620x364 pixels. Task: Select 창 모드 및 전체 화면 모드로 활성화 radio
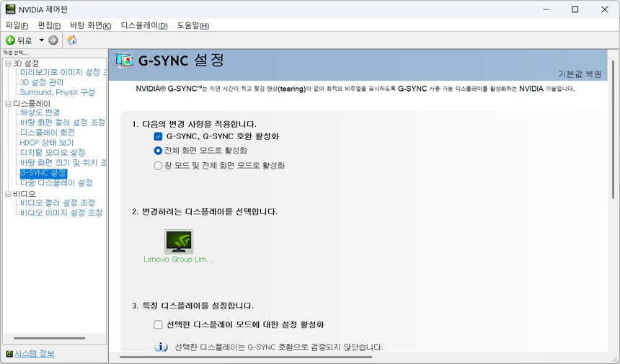(x=158, y=165)
